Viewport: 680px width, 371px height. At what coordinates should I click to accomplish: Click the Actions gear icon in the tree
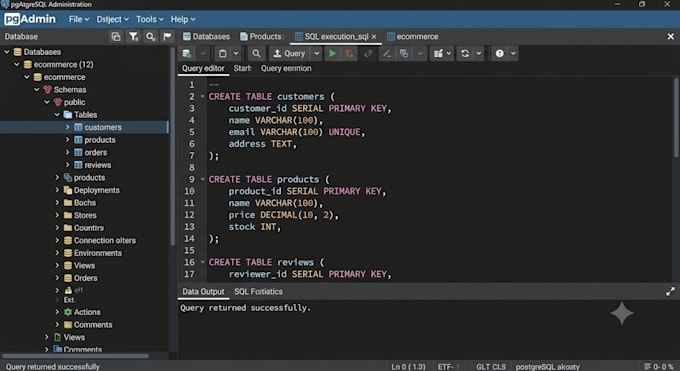point(68,312)
